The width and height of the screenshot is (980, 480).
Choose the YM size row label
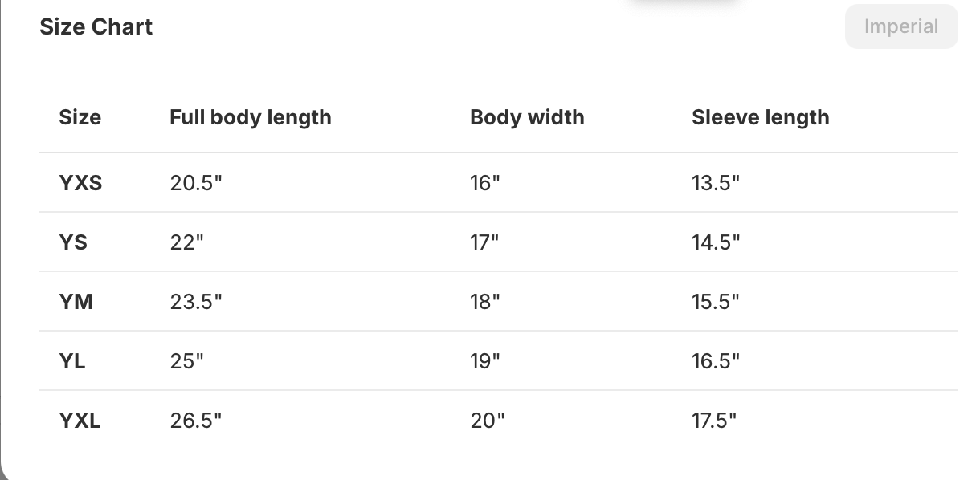click(x=76, y=302)
